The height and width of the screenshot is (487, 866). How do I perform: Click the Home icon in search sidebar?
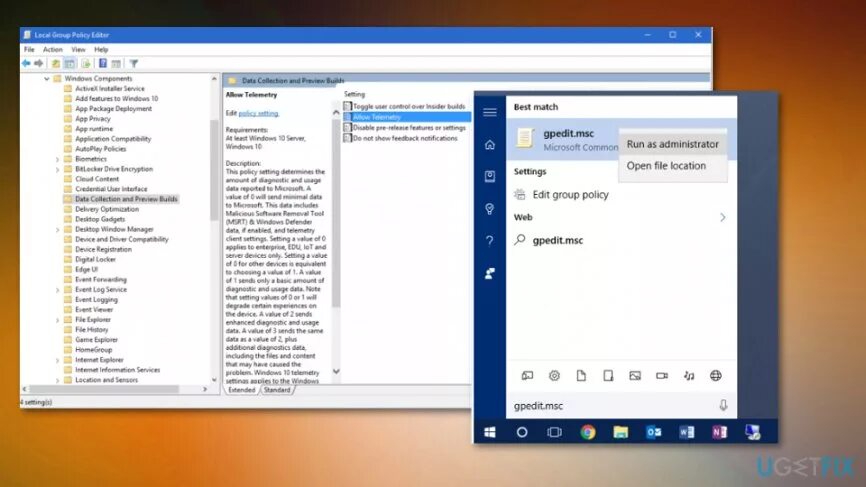coord(490,145)
